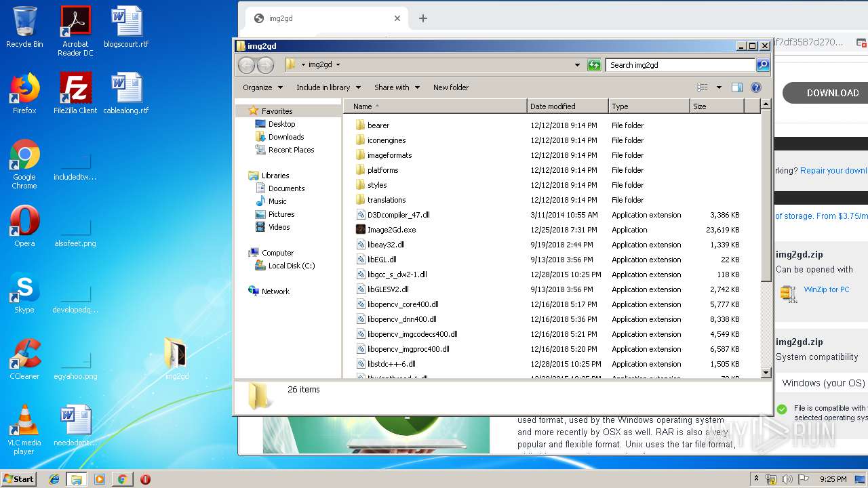
Task: Open Explorer help icon
Action: pos(756,87)
